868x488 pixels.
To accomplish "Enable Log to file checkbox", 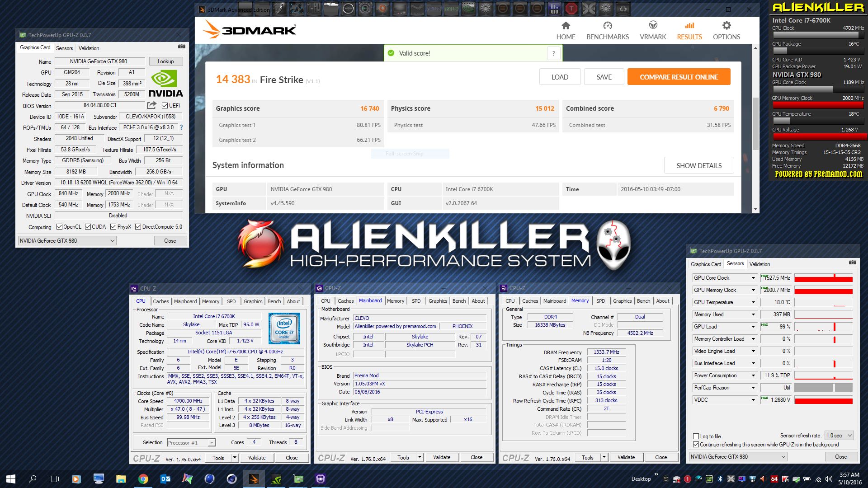I will click(x=696, y=436).
